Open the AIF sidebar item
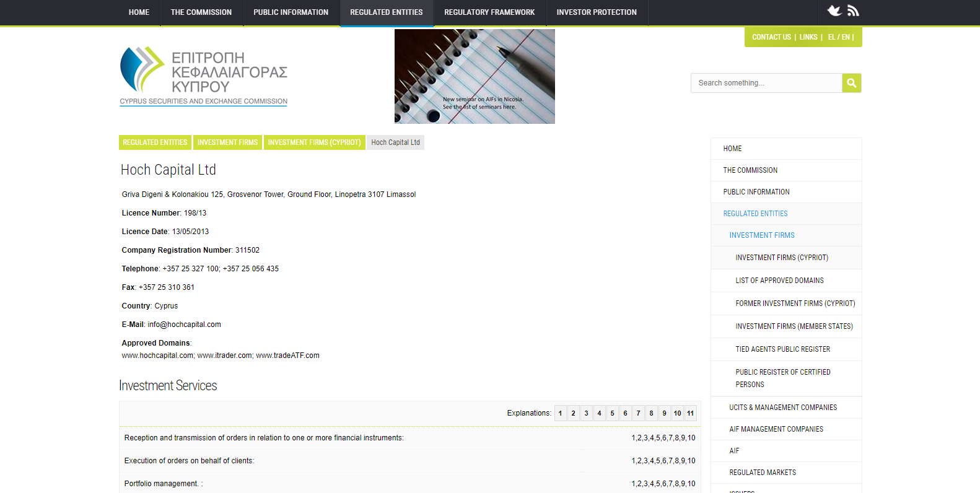The height and width of the screenshot is (493, 980). point(786,451)
